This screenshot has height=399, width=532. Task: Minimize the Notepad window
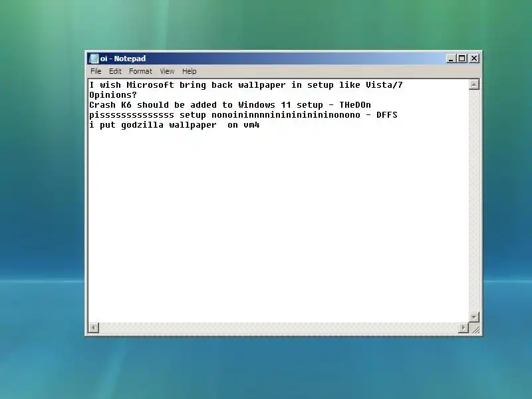click(x=451, y=59)
